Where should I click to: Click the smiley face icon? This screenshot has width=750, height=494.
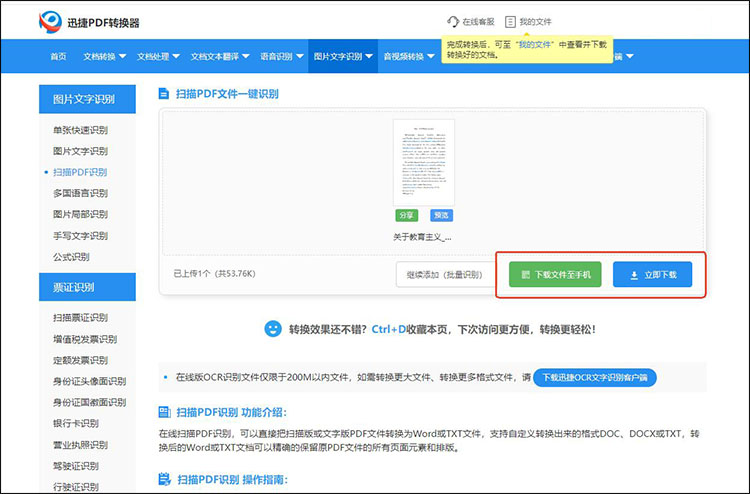click(x=273, y=329)
